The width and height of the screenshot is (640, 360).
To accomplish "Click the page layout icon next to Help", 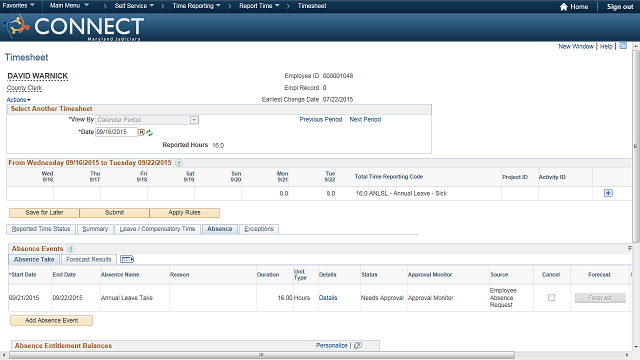I will tap(623, 46).
